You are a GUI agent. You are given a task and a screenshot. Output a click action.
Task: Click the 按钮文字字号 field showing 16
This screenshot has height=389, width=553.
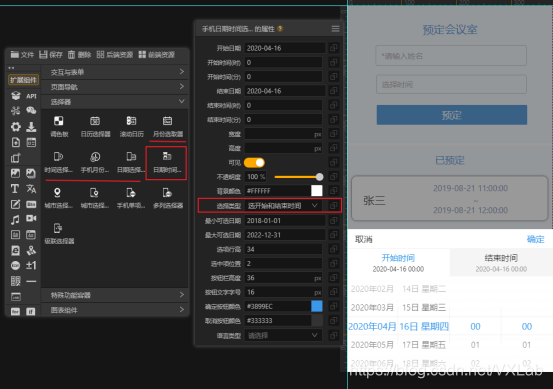point(283,292)
